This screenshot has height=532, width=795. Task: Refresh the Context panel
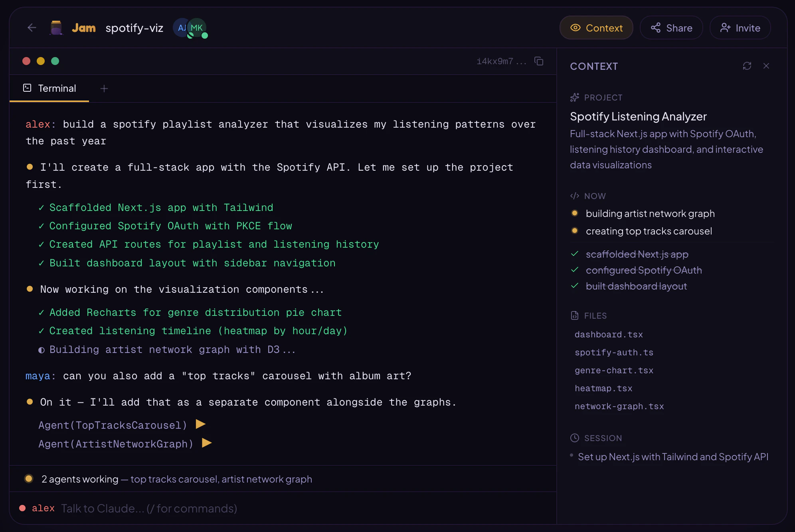point(747,66)
